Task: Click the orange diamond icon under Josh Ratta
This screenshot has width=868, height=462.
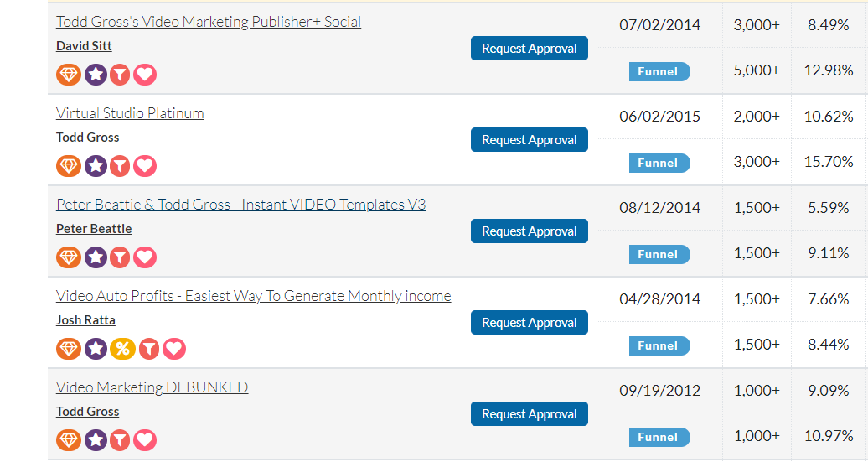Action: click(x=69, y=349)
